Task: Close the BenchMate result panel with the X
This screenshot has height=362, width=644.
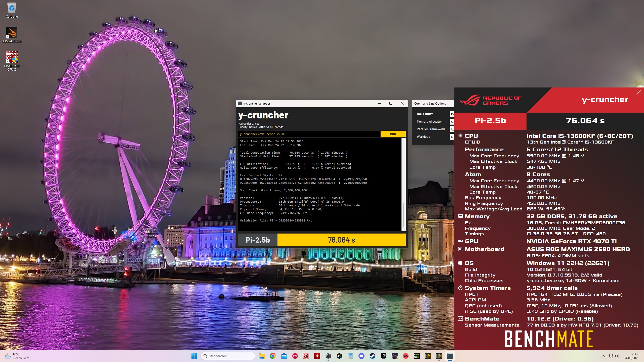Action: click(x=638, y=93)
